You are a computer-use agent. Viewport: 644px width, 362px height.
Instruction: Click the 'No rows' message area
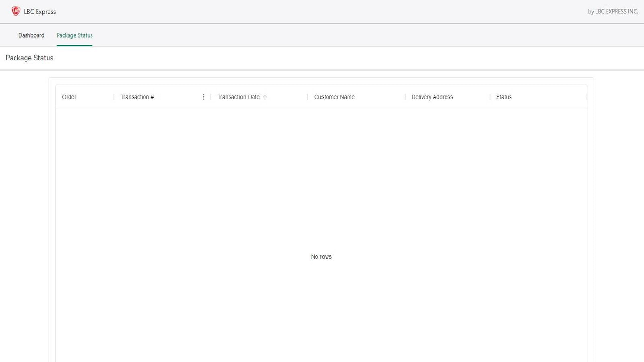point(321,256)
